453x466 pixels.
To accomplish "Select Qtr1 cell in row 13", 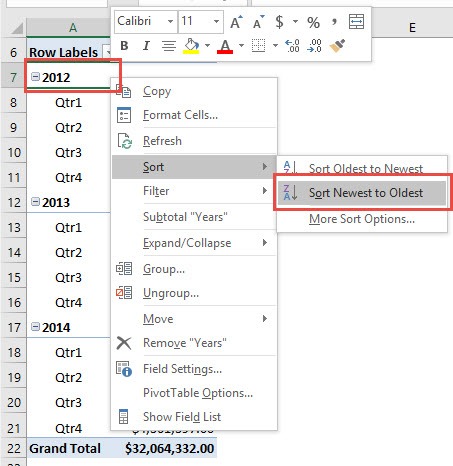I will click(68, 227).
